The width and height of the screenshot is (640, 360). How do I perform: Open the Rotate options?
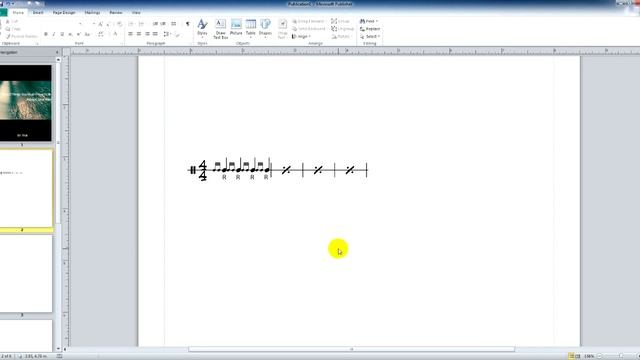[341, 37]
